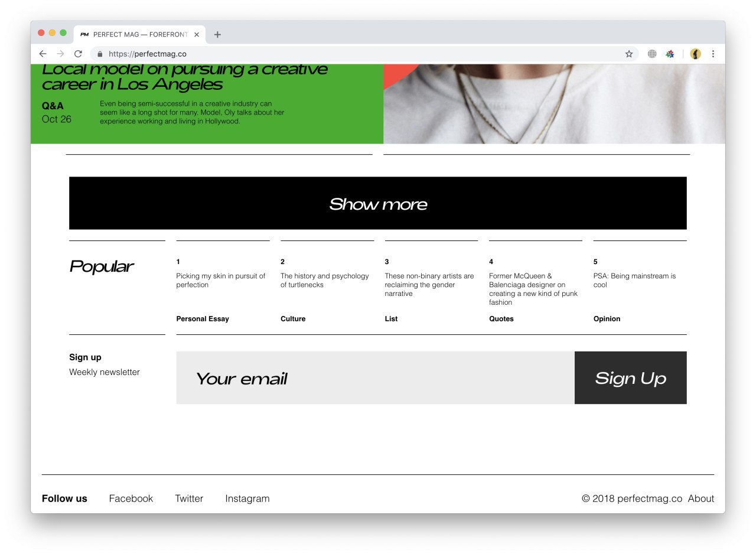Image resolution: width=756 pixels, height=554 pixels.
Task: Open the Chrome three-dot menu
Action: coord(713,54)
